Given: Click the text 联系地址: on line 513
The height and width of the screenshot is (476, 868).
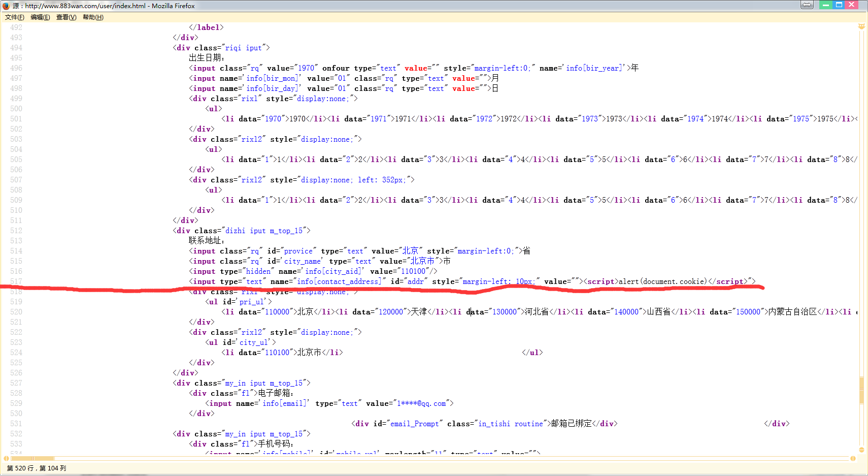Looking at the screenshot, I should [x=207, y=241].
